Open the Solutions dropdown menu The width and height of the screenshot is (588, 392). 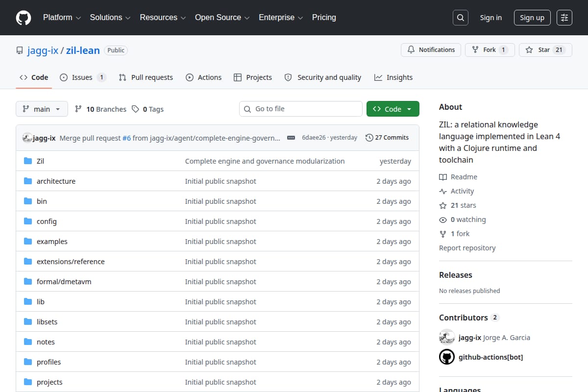click(x=110, y=18)
